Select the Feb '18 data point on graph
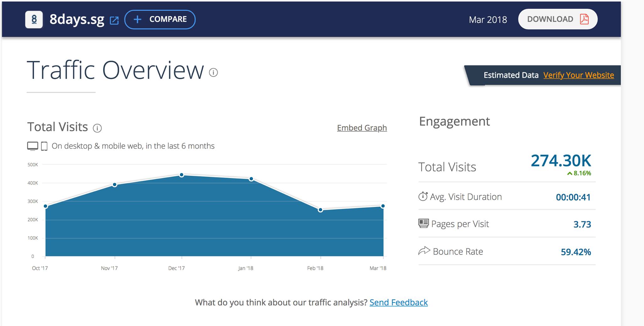This screenshot has width=644, height=326. [320, 210]
